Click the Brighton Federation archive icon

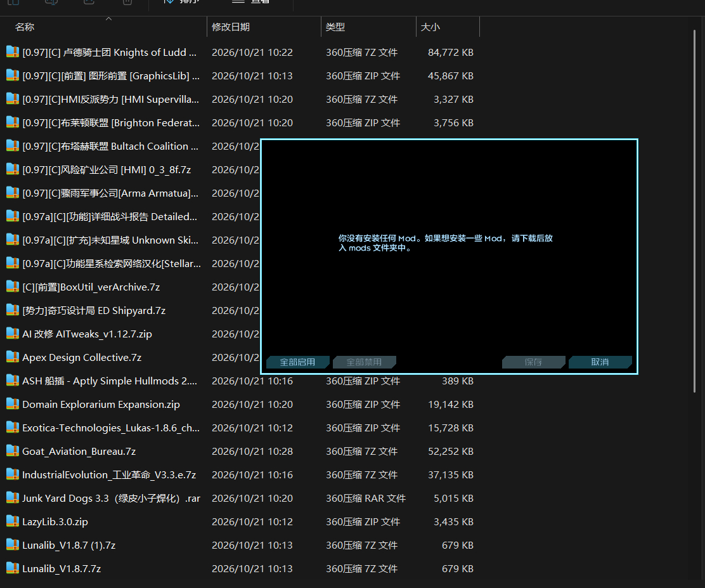pyautogui.click(x=13, y=122)
